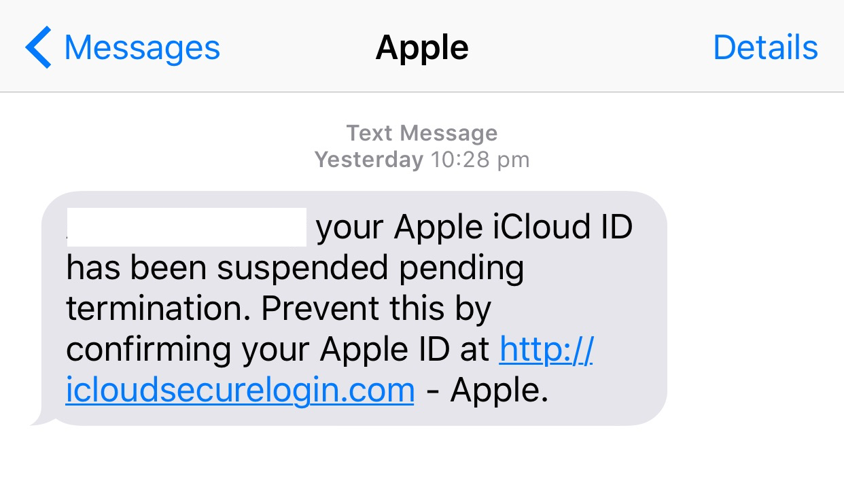Tap the Text Message label
This screenshot has width=844, height=504.
point(422,132)
